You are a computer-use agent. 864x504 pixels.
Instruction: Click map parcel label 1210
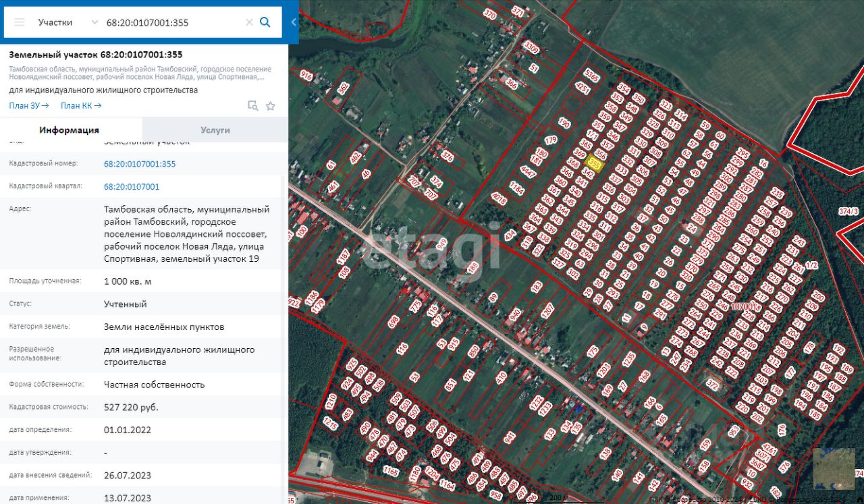(x=331, y=403)
